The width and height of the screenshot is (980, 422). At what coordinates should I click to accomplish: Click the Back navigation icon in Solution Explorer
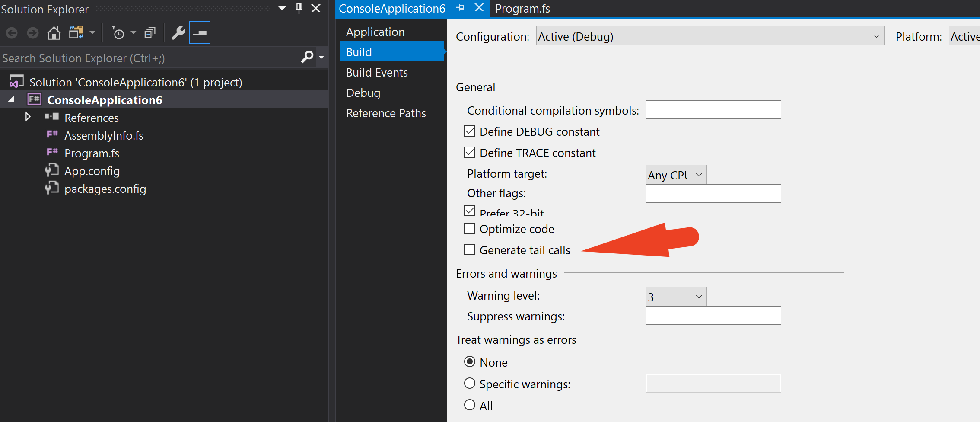coord(12,32)
